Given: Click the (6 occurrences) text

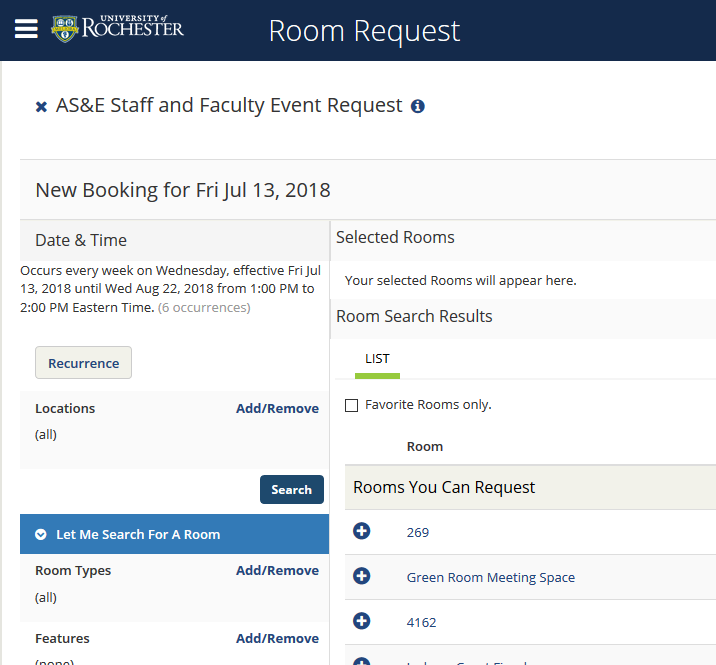Looking at the screenshot, I should coord(204,308).
